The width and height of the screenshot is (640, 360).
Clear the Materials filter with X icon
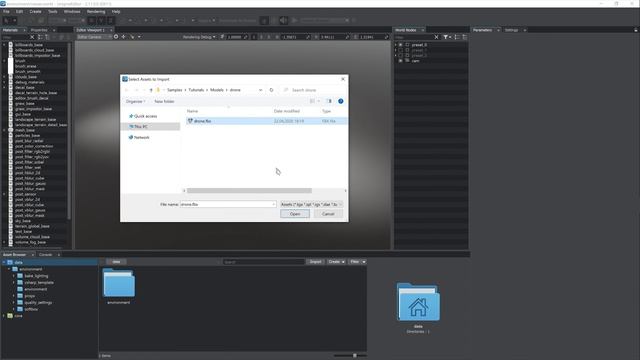click(x=32, y=37)
